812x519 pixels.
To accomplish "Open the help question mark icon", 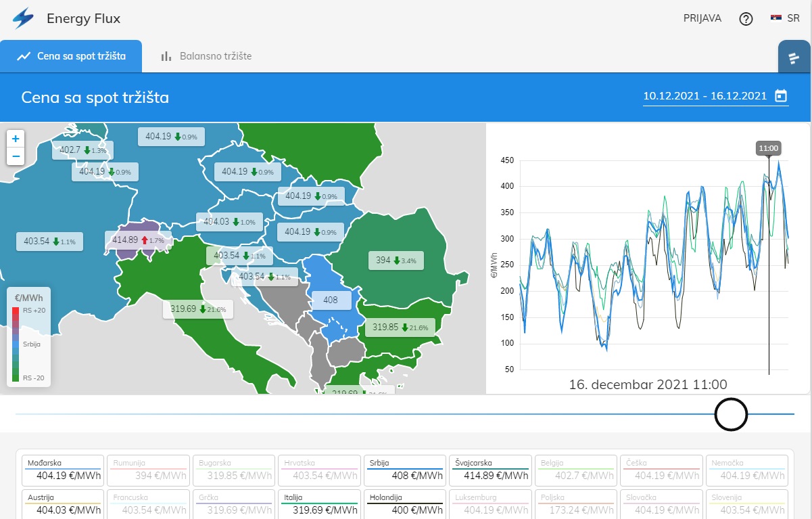I will pos(746,19).
